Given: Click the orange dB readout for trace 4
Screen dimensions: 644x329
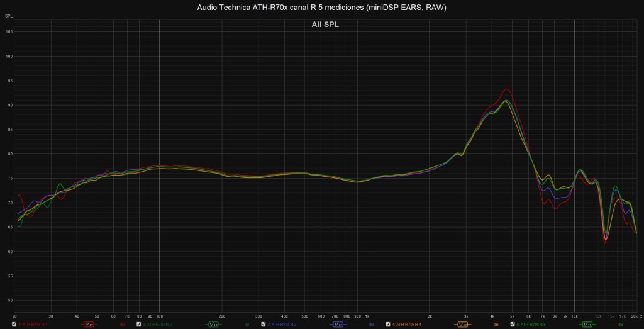Looking at the screenshot, I should 496,325.
